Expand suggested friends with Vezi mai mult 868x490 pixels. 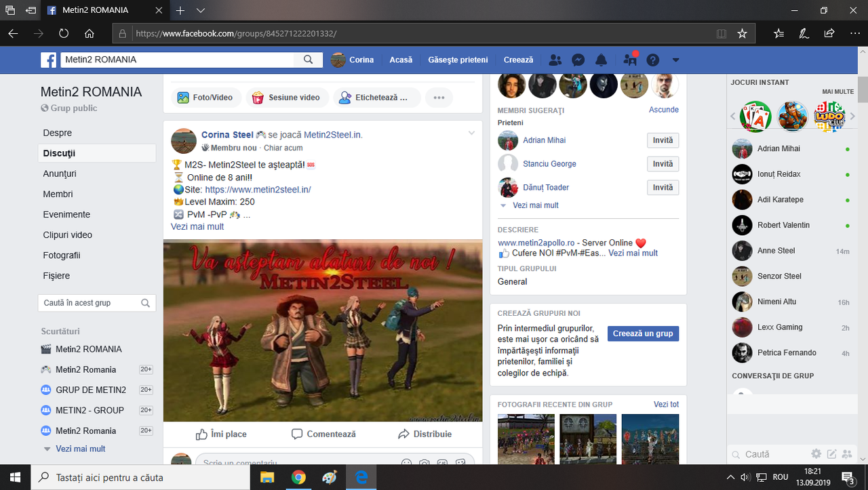click(536, 205)
